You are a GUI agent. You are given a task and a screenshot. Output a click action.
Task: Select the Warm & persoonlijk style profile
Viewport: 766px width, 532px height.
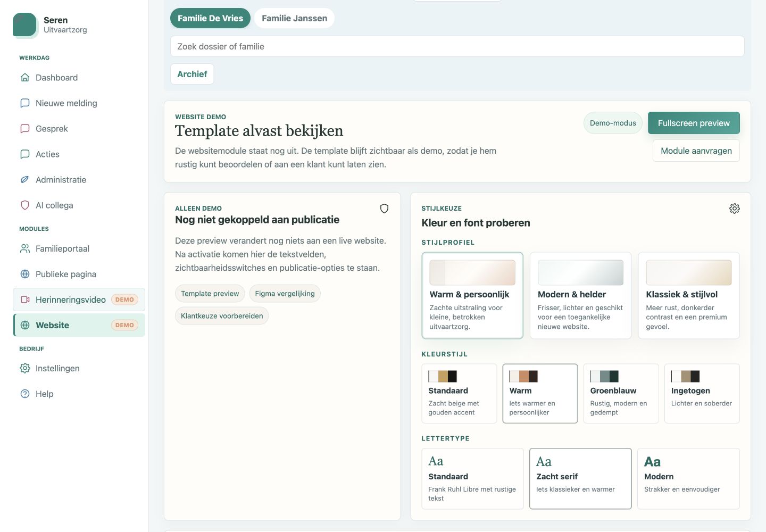472,295
